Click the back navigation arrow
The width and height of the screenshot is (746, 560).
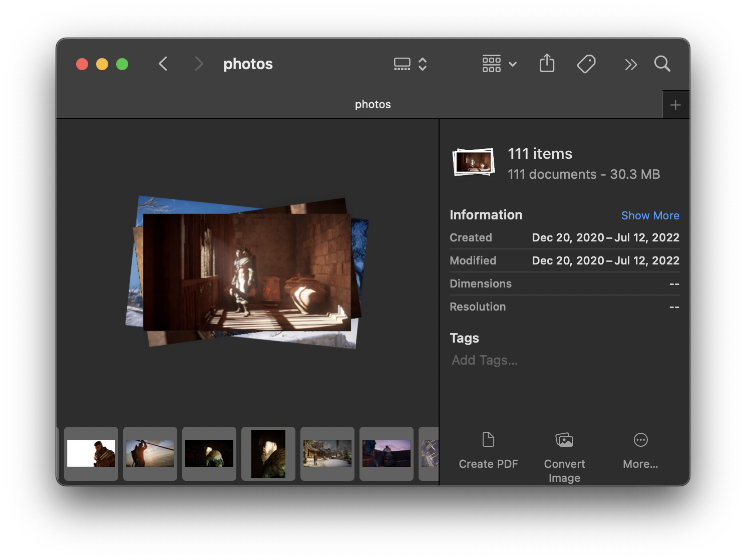163,64
